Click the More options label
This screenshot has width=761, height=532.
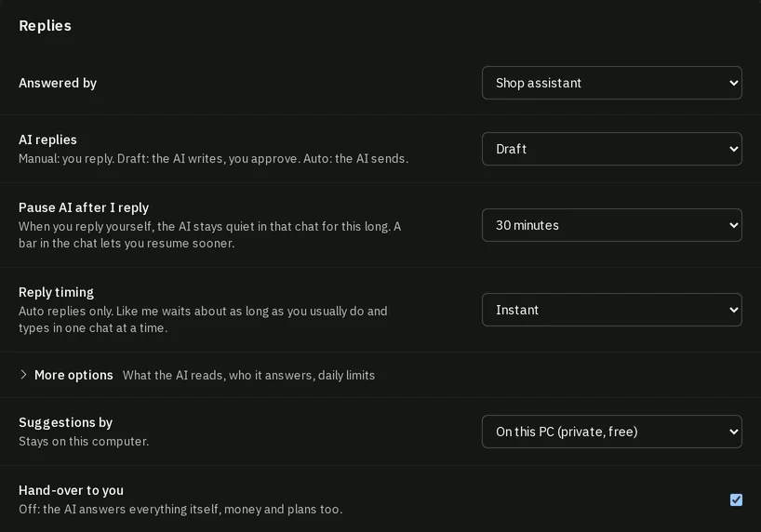(x=73, y=375)
